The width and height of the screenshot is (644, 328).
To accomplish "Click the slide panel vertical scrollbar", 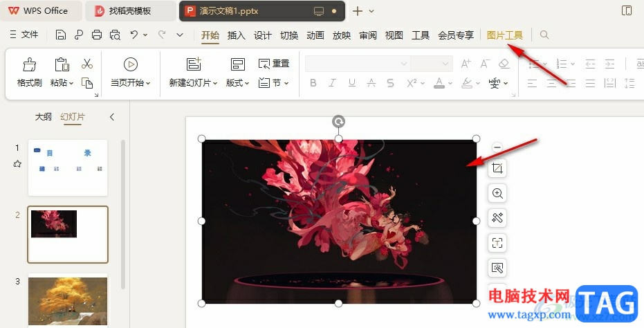I will pos(123,214).
